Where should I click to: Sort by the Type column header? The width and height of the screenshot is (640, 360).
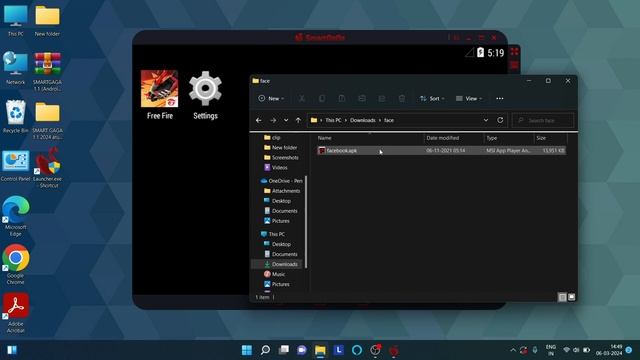(509, 138)
